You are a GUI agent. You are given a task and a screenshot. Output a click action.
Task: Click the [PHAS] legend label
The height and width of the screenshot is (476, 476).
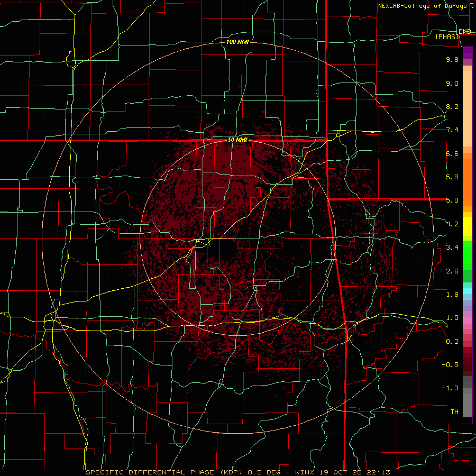(x=447, y=36)
